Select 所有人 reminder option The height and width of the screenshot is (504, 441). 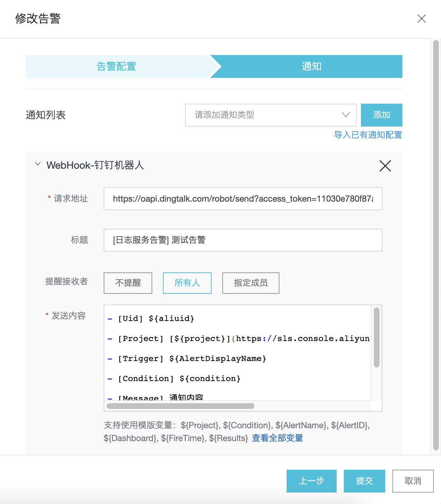coord(187,283)
